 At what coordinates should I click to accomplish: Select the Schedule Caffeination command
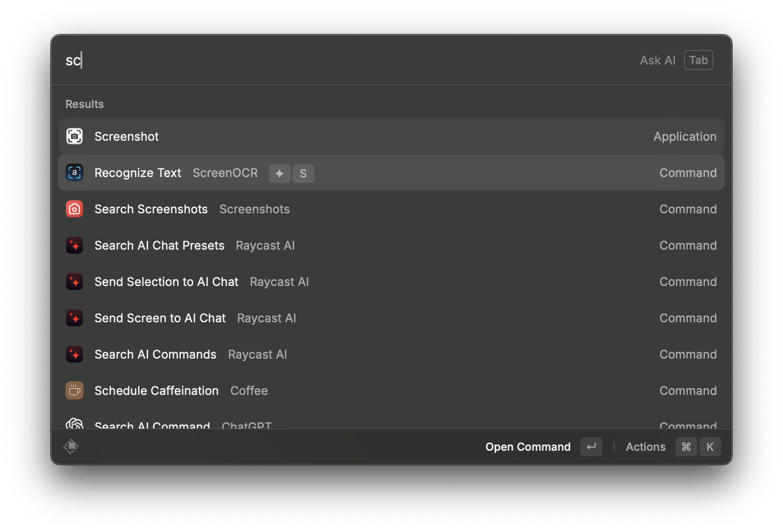pyautogui.click(x=391, y=390)
